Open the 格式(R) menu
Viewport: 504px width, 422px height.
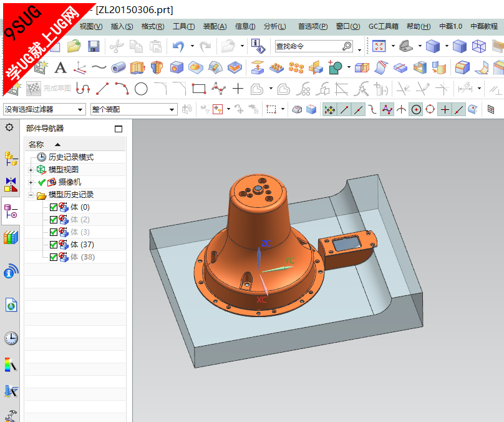153,26
